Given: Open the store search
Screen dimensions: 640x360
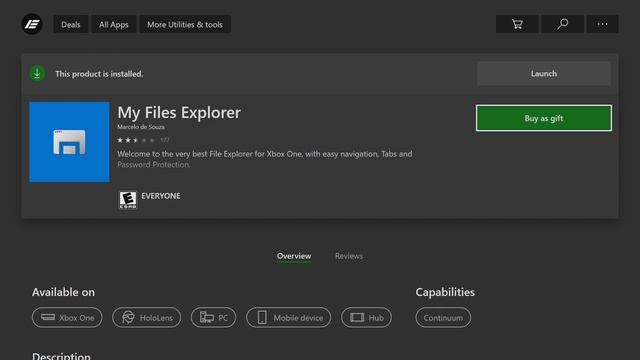Looking at the screenshot, I should 562,24.
